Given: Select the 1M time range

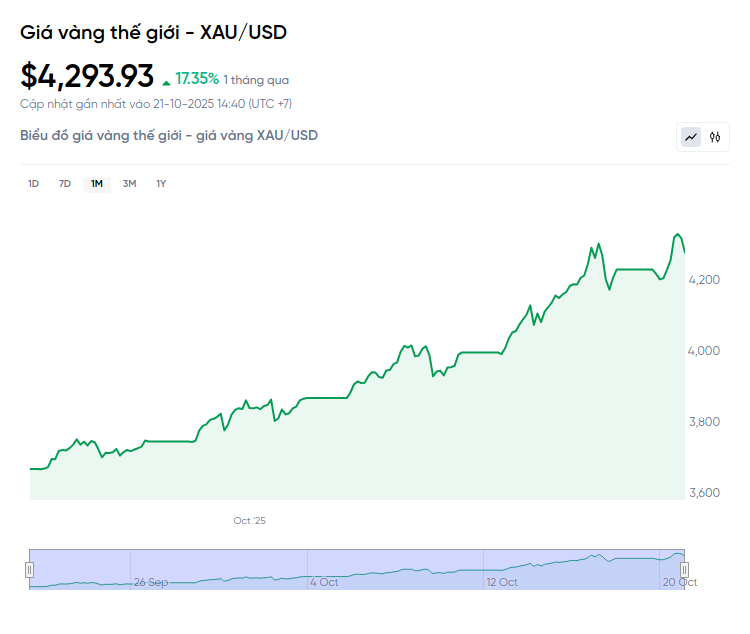Looking at the screenshot, I should (x=97, y=184).
